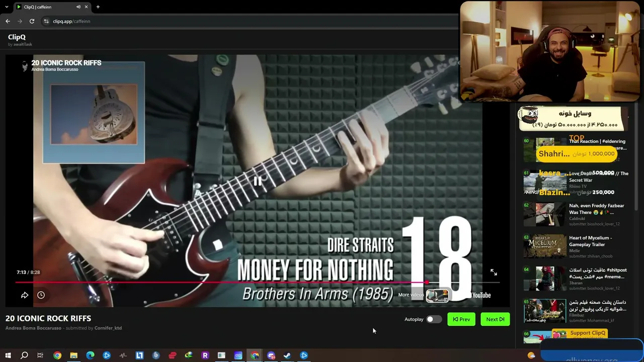Image resolution: width=644 pixels, height=362 pixels.
Task: Open Task View on the taskbar
Action: click(x=40, y=355)
